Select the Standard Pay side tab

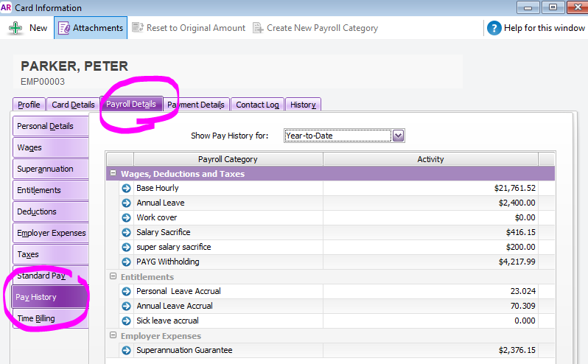pos(41,276)
